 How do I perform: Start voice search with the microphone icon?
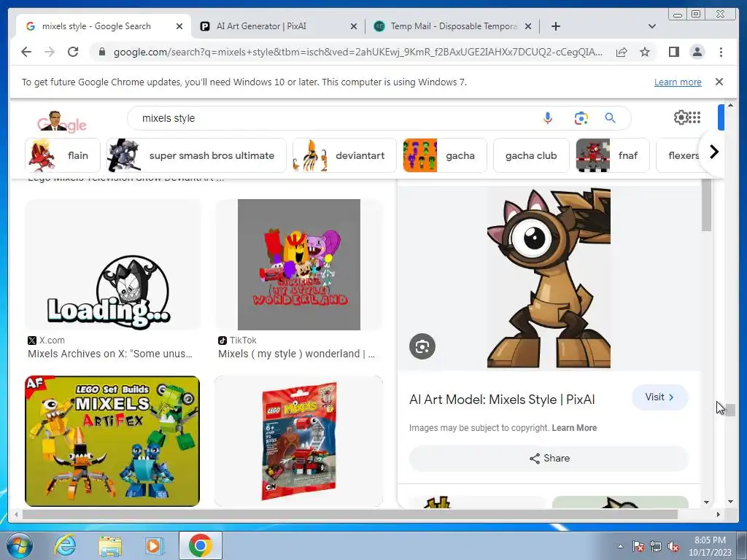tap(548, 118)
